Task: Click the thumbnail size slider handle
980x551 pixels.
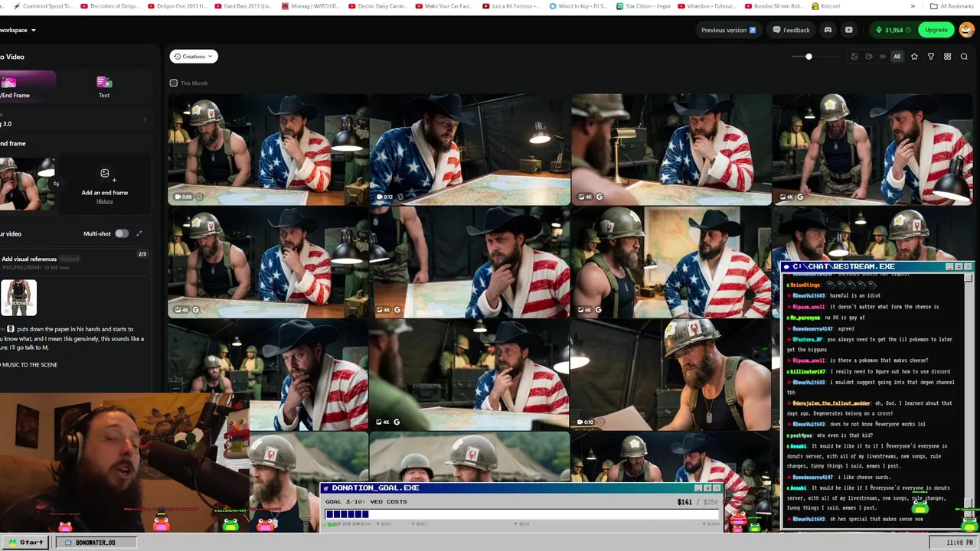Action: [808, 57]
